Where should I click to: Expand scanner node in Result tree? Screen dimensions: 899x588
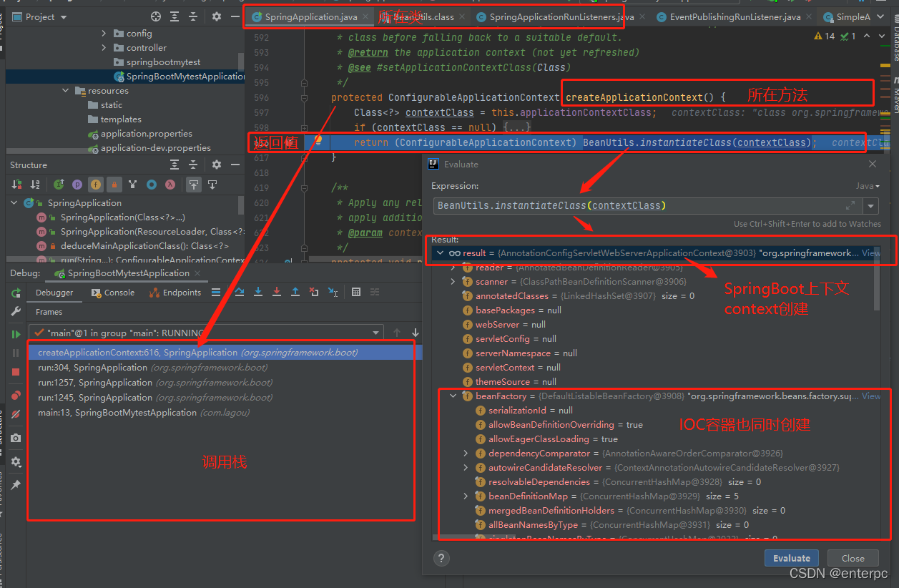453,282
